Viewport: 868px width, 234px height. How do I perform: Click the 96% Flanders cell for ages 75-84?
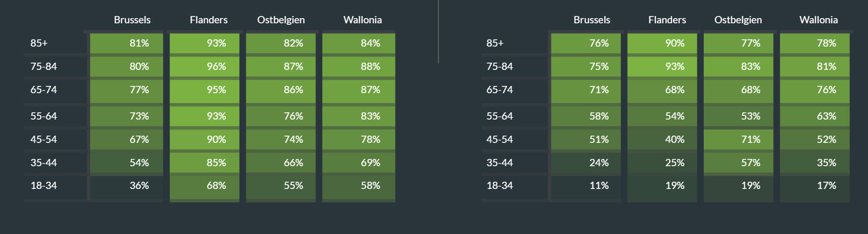click(205, 66)
